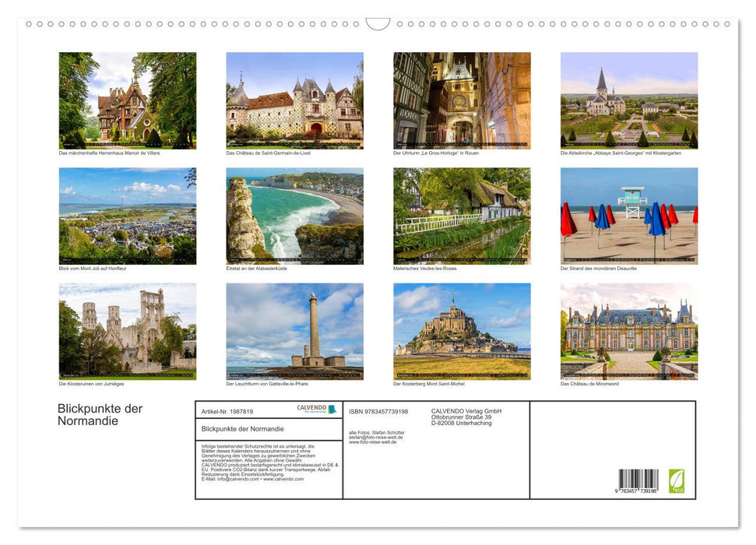Click the ISBN 9783457739198 text

click(378, 411)
